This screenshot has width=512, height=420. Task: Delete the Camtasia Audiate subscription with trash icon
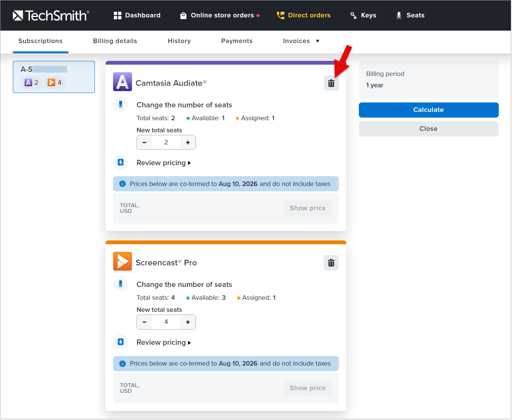click(x=331, y=84)
